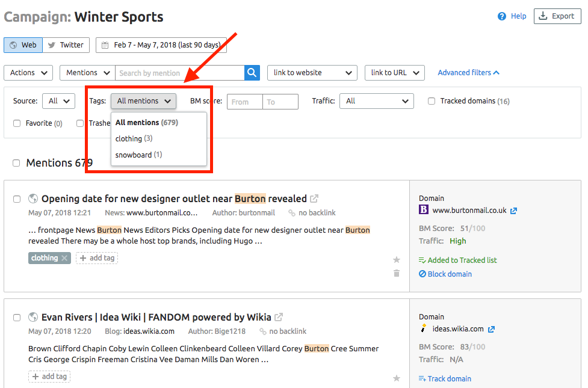Viewport: 588px width, 388px height.
Task: Open the ideas.wikia.com domain link
Action: click(x=458, y=329)
